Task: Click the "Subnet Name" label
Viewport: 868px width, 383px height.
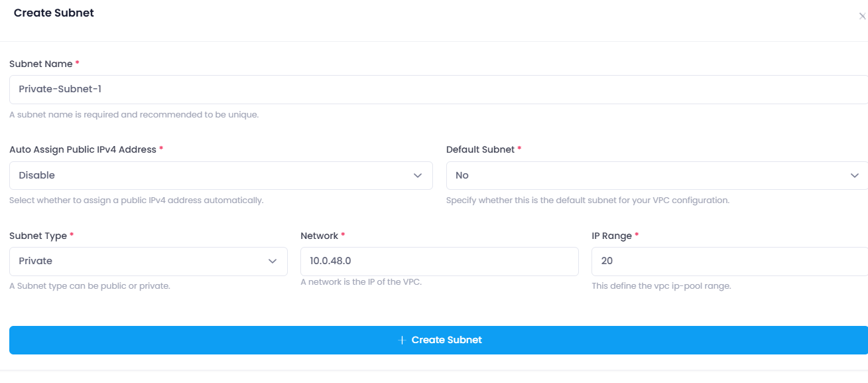Action: (41, 64)
